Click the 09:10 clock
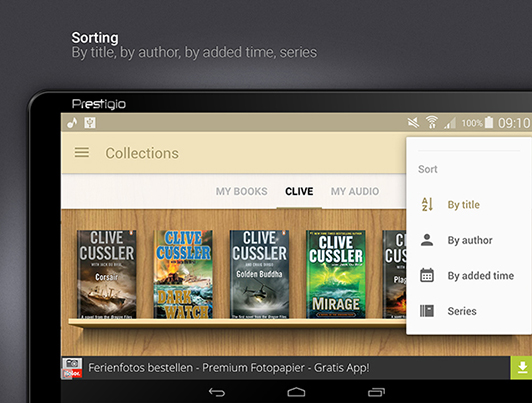532x403 pixels. 513,123
